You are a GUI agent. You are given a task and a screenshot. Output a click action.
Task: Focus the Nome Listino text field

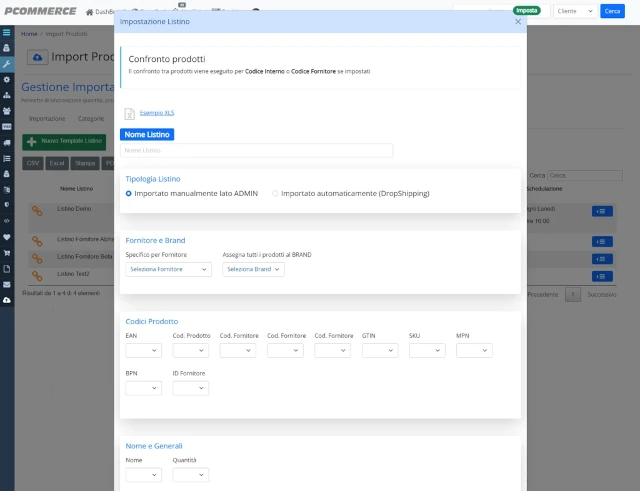coord(256,151)
